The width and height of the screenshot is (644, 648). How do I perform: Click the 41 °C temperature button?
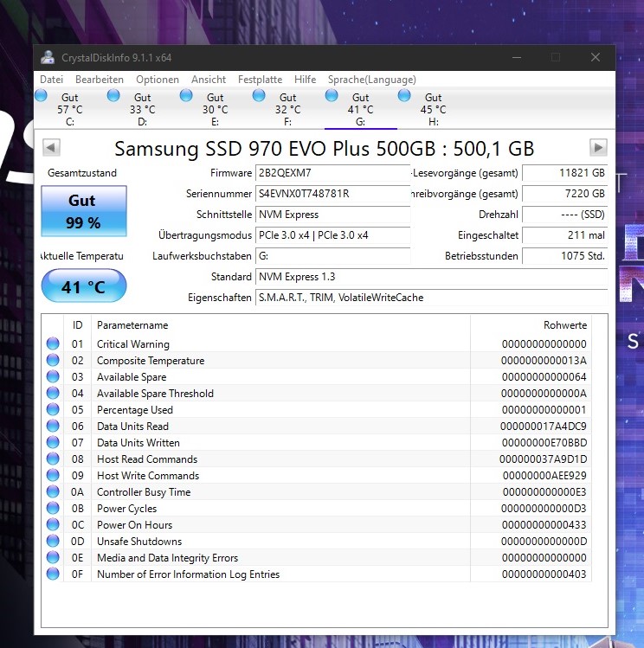[84, 286]
